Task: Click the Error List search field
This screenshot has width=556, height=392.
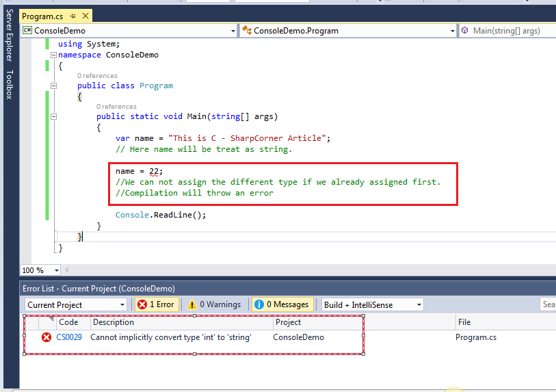Action: pos(548,304)
